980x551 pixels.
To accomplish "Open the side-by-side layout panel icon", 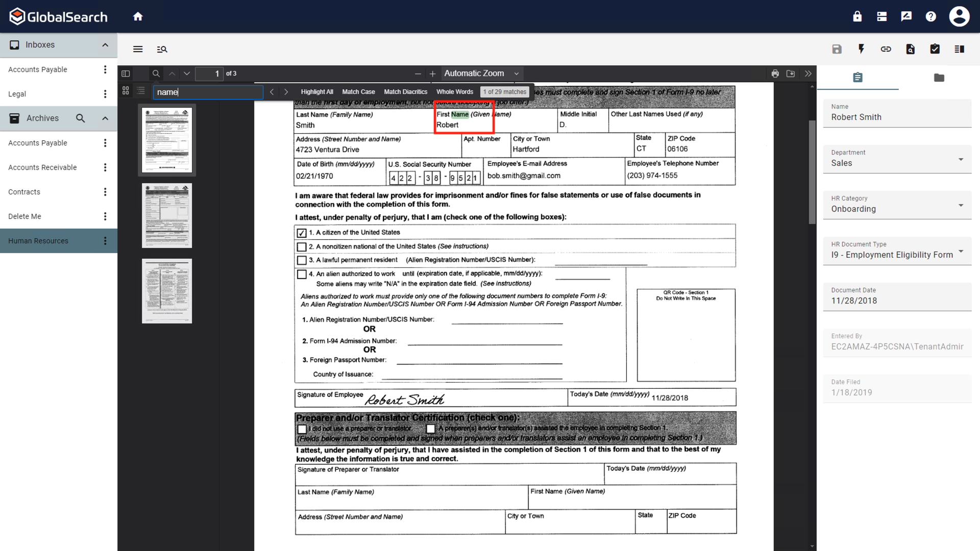I will (x=959, y=49).
